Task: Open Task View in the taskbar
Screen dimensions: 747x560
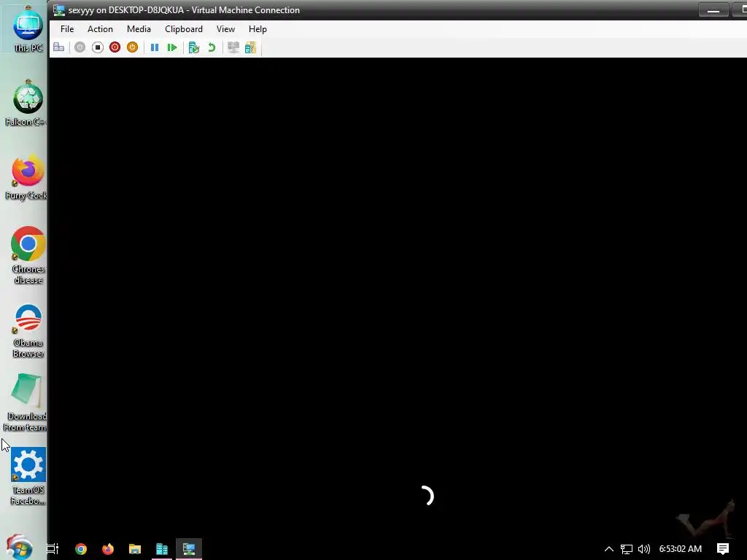Action: [x=53, y=548]
